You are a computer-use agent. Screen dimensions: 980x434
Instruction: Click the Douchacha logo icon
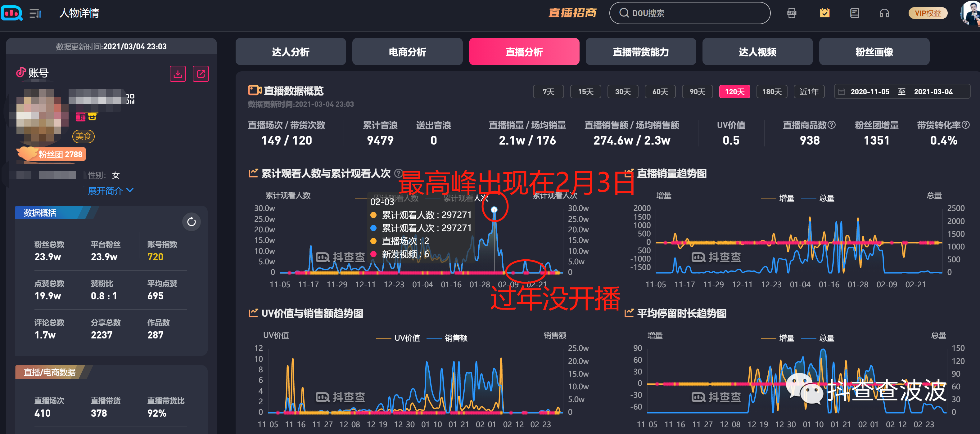12,13
